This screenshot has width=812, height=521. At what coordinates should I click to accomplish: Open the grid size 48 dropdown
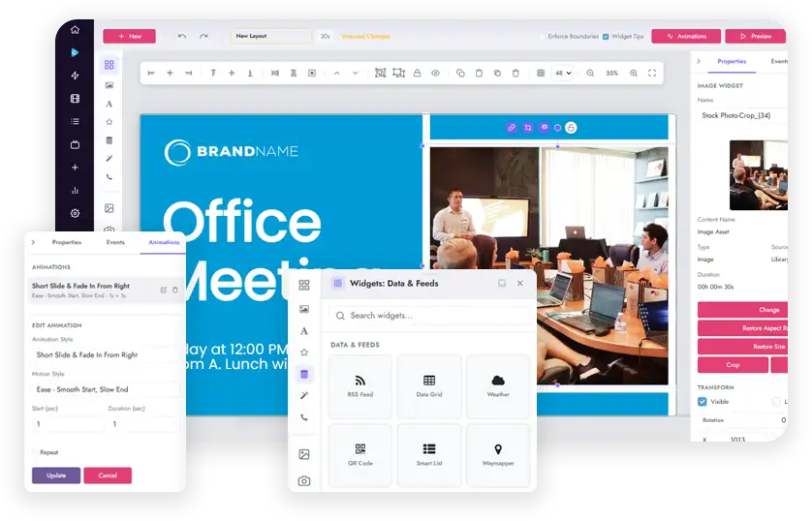[563, 74]
